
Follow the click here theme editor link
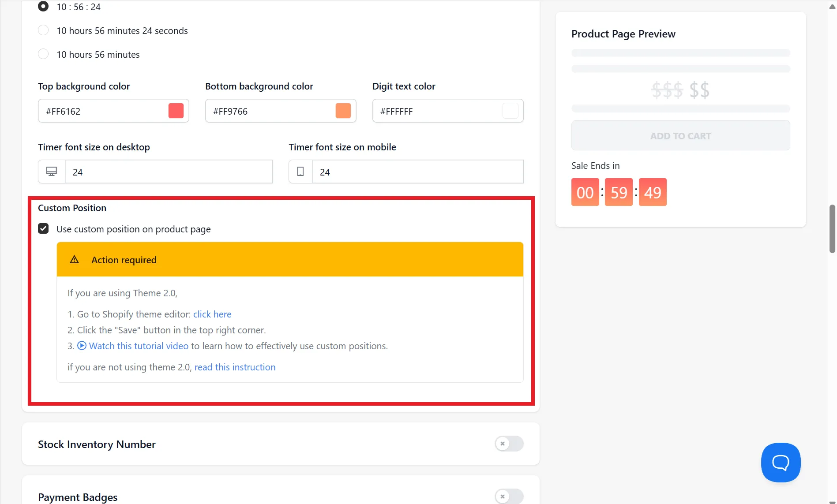pyautogui.click(x=212, y=314)
